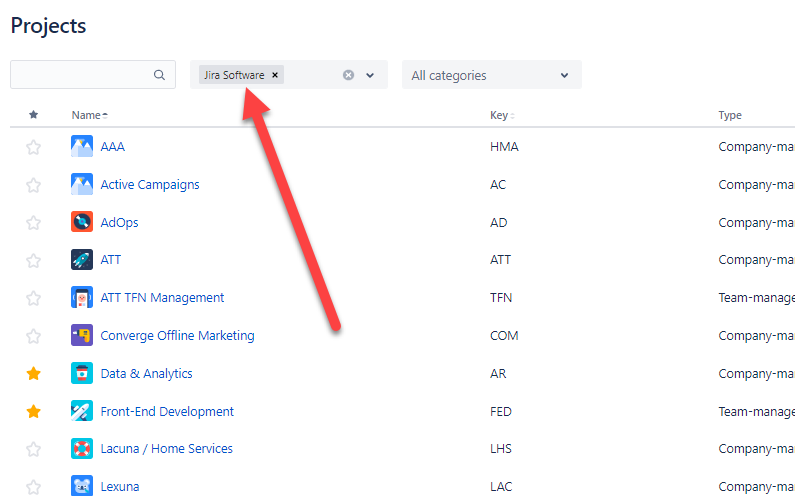Star the Lacuna / Home Services project

(x=33, y=449)
